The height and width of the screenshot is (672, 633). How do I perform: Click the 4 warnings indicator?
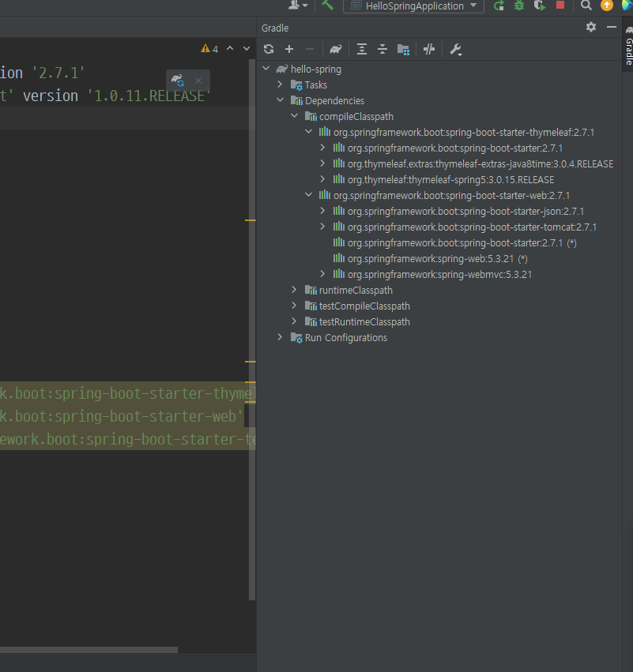pos(209,49)
